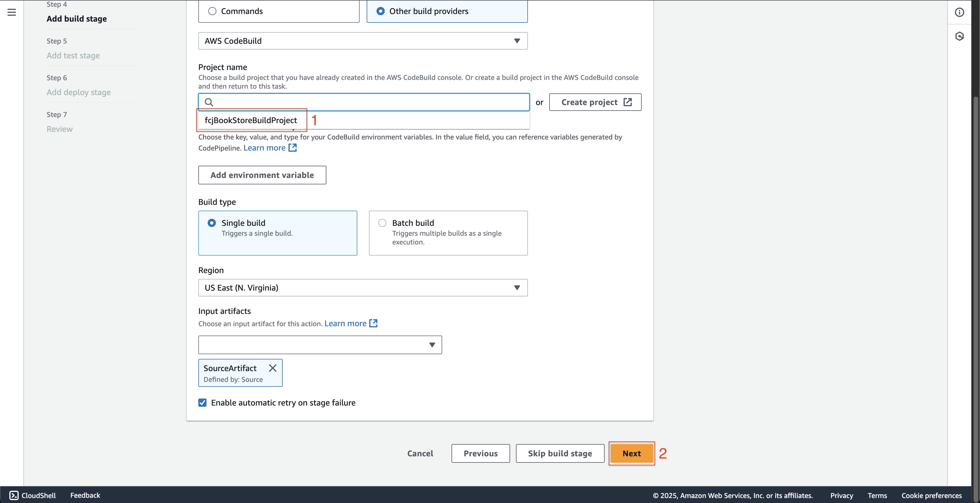This screenshot has height=503, width=980.
Task: Open the AWS CodeBuild provider dropdown
Action: tap(363, 41)
